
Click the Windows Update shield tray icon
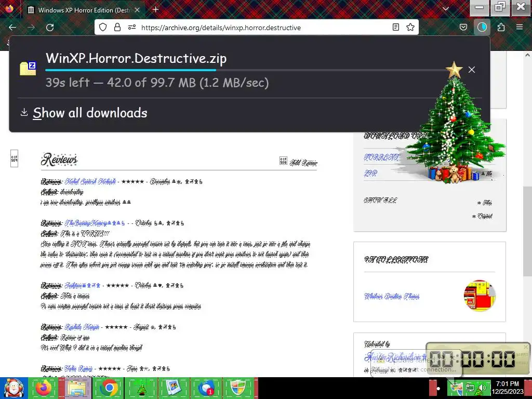[x=456, y=388]
